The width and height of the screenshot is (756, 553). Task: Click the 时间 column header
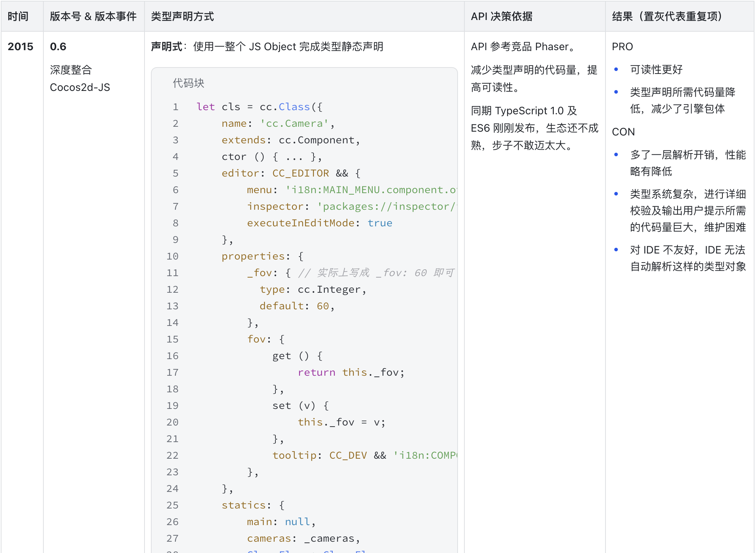click(x=18, y=17)
